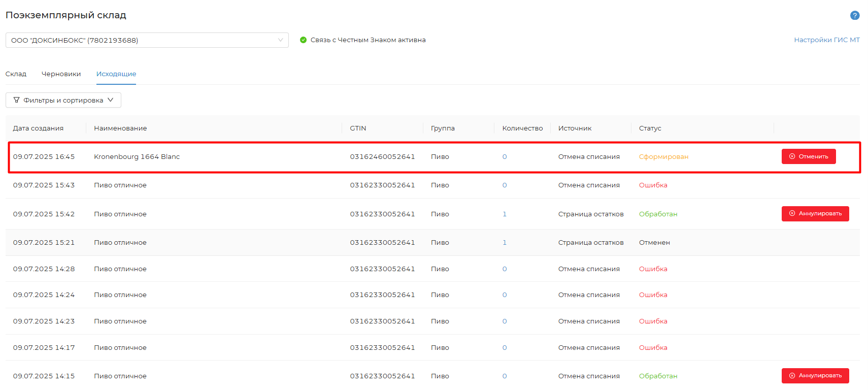Open the Черновики tab
Image resolution: width=868 pixels, height=390 pixels.
61,74
